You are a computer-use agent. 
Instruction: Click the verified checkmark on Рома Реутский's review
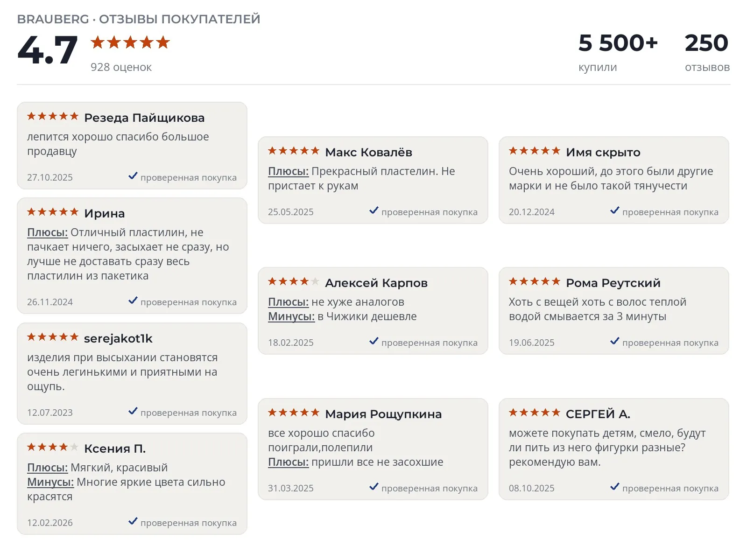615,341
